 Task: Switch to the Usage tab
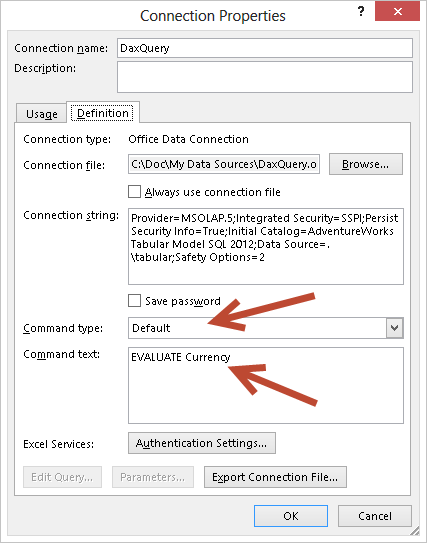[x=42, y=114]
